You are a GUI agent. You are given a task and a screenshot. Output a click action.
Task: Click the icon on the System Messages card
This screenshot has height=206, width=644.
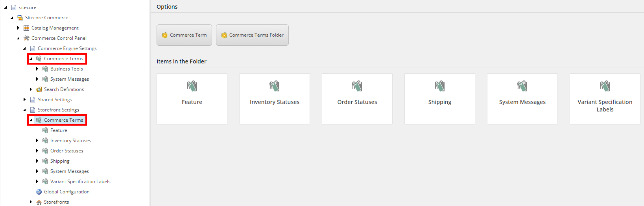tap(522, 86)
